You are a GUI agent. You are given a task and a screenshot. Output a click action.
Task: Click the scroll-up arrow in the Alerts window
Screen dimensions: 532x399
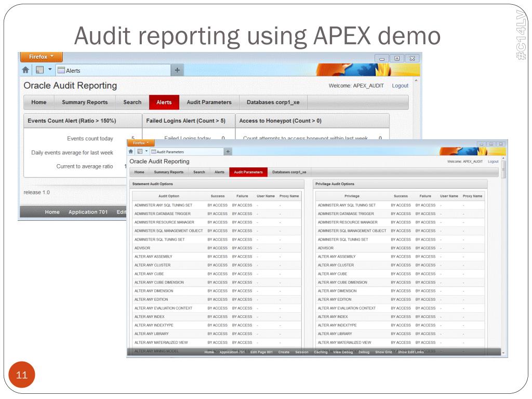click(x=416, y=81)
